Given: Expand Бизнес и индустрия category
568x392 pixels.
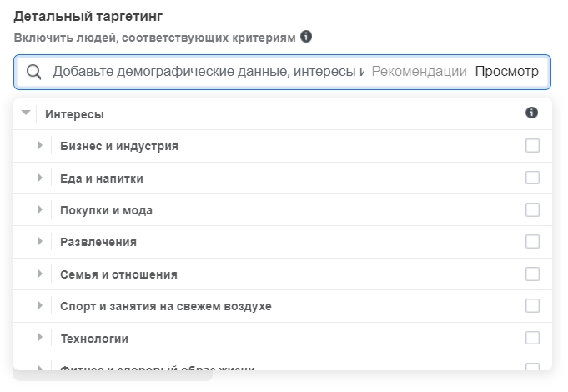Looking at the screenshot, I should click(x=40, y=145).
